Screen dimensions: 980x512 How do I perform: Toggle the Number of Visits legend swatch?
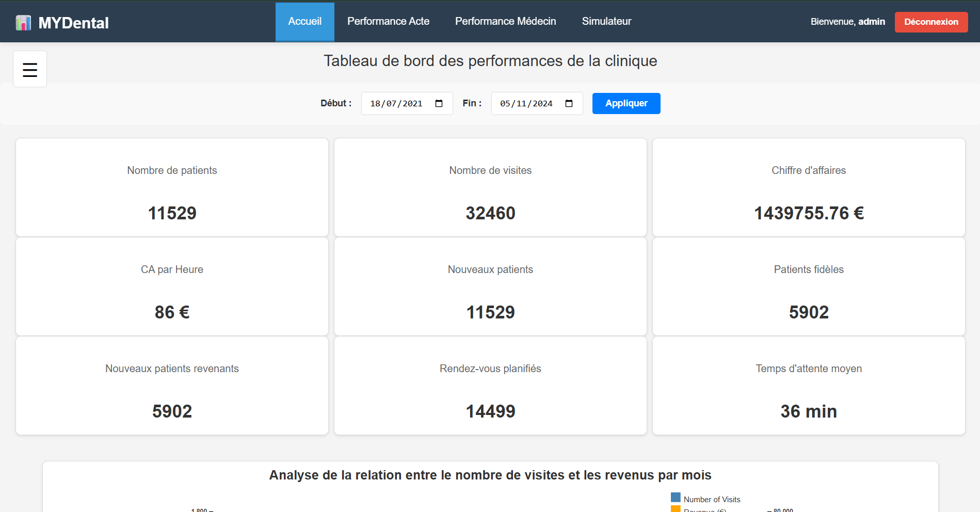tap(676, 498)
